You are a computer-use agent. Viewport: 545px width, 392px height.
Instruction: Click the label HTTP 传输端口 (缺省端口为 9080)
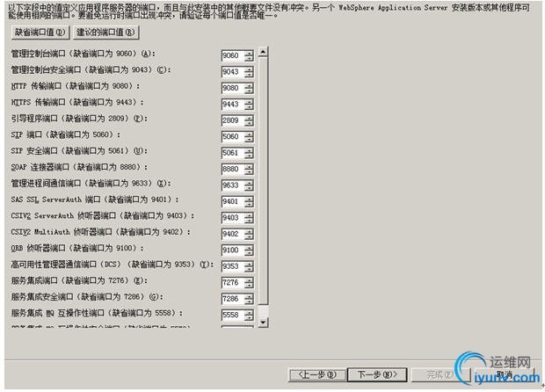[76, 86]
